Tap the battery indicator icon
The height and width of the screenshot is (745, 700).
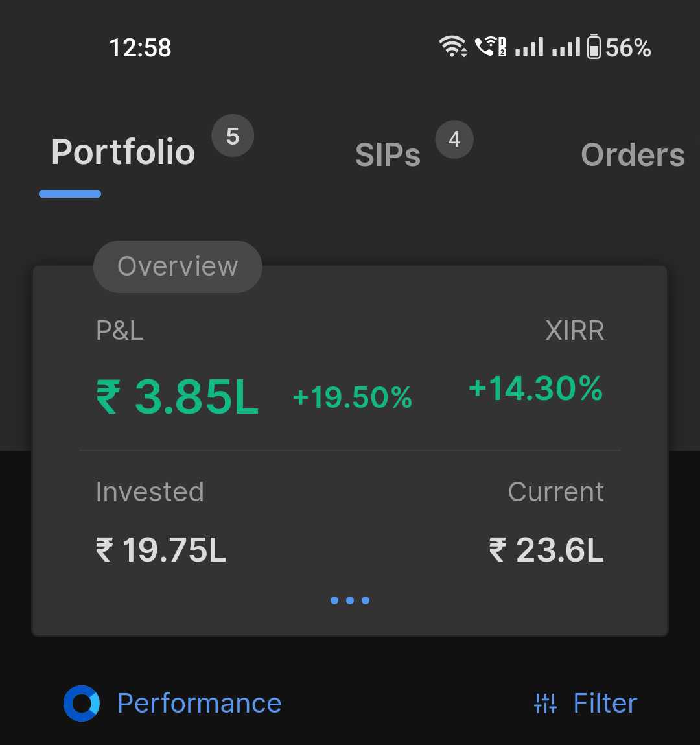594,47
